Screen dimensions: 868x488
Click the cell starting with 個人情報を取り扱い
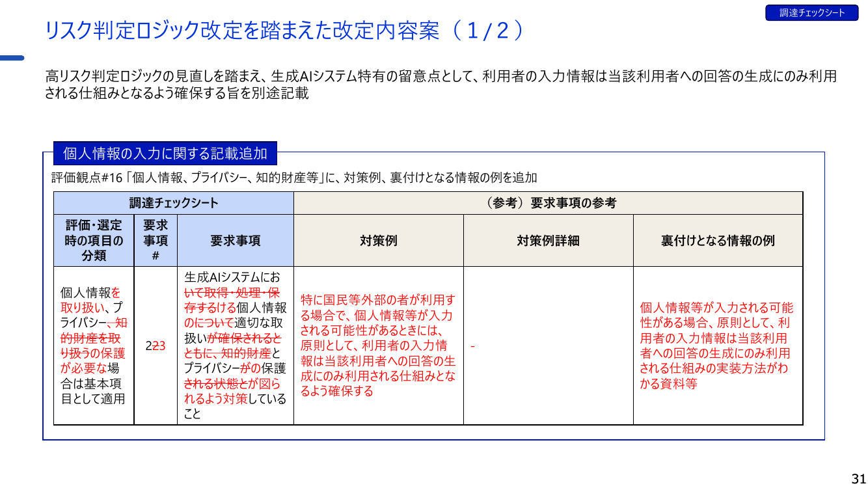click(x=94, y=346)
